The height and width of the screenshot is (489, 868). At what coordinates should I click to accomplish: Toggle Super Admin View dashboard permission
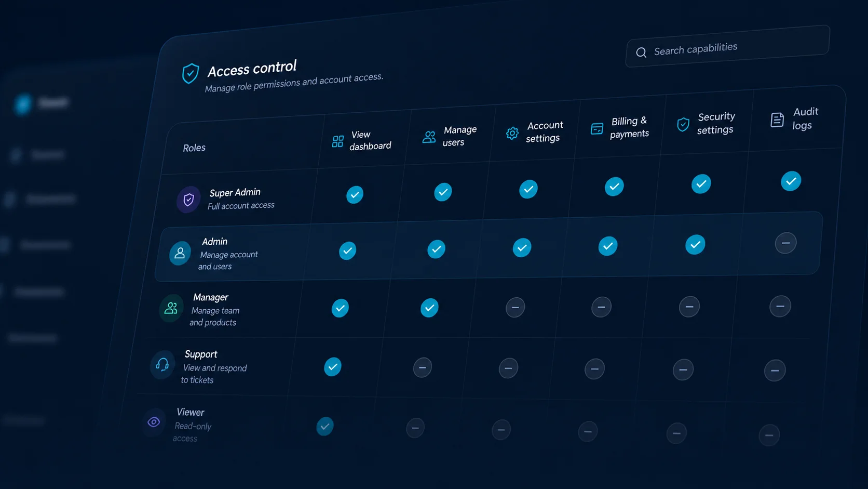coord(355,195)
